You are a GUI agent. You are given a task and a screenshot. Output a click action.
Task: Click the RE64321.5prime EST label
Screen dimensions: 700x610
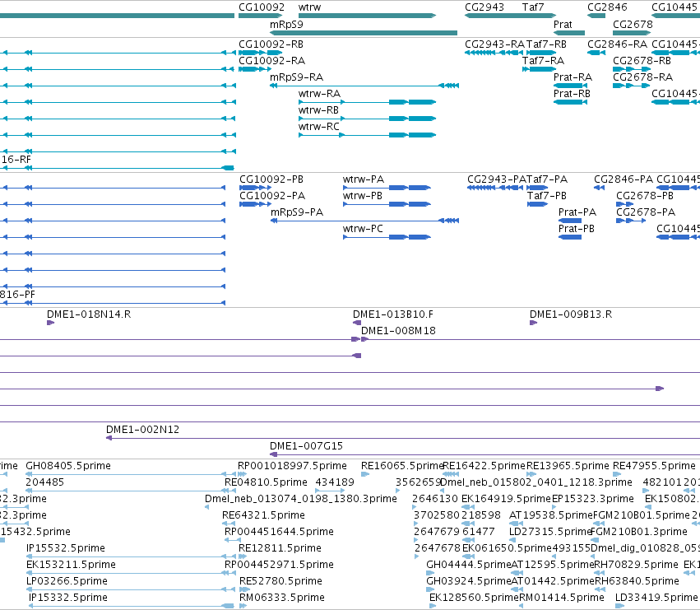263,515
